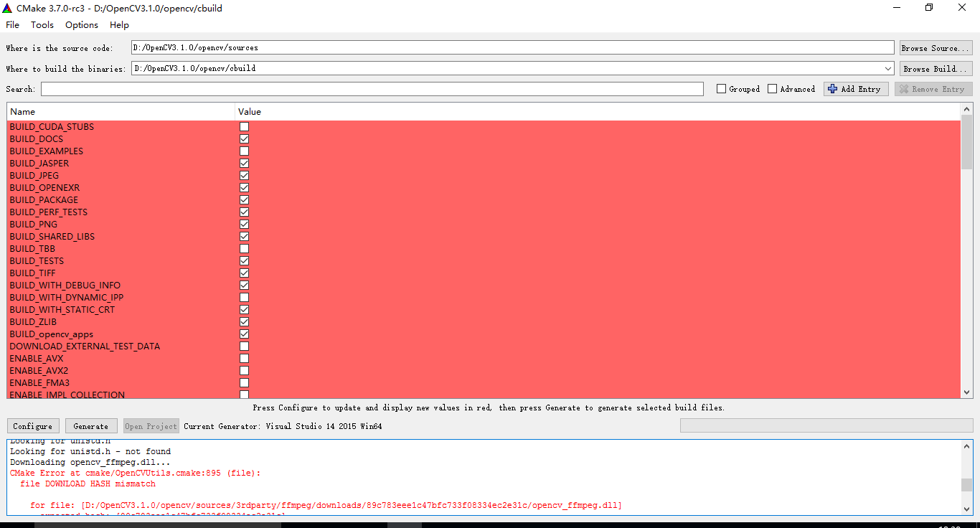
Task: Toggle BUILD_TIFF checkbox
Action: [244, 273]
